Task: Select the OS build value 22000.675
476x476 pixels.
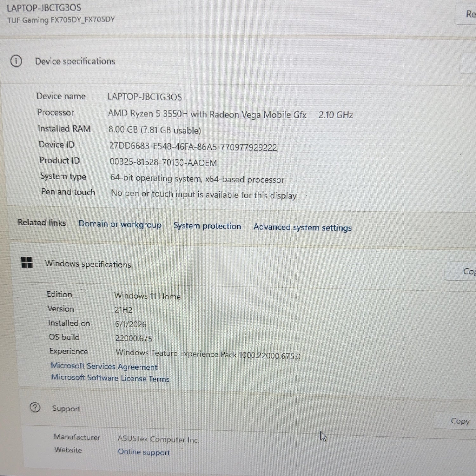Action: pyautogui.click(x=134, y=338)
